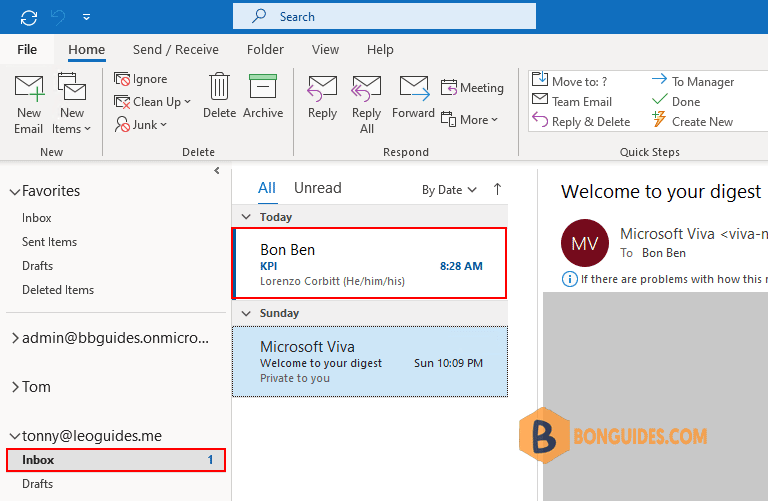
Task: Click the Archive box icon
Action: (x=263, y=86)
